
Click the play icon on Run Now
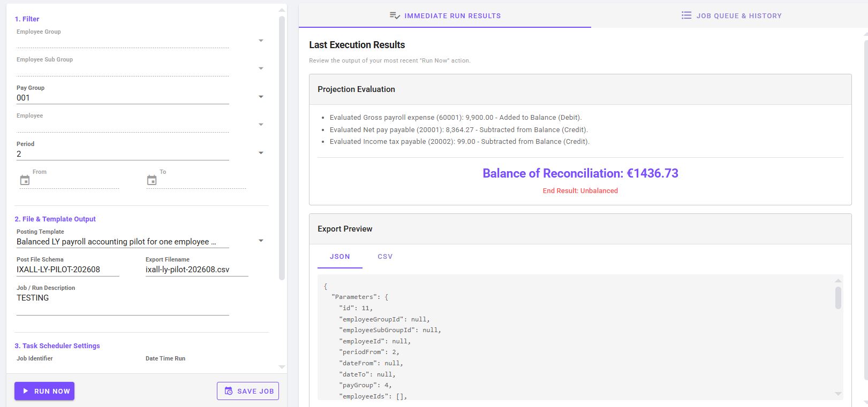[25, 391]
